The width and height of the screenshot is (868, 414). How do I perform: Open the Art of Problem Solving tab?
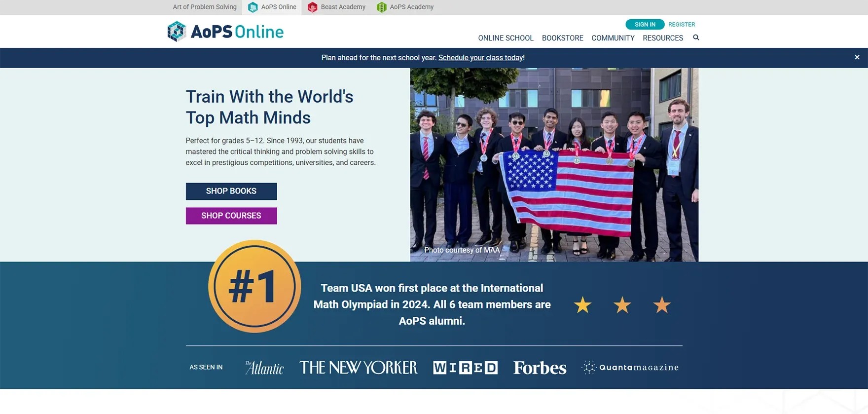(x=205, y=7)
